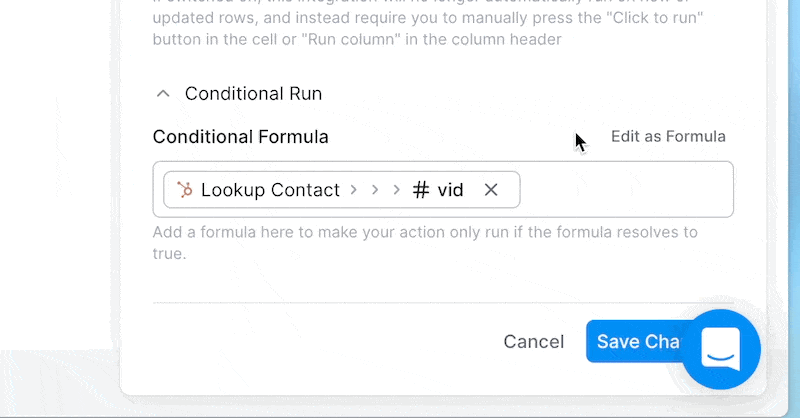
Task: Click the chevron just before the hash symbol
Action: 396,190
